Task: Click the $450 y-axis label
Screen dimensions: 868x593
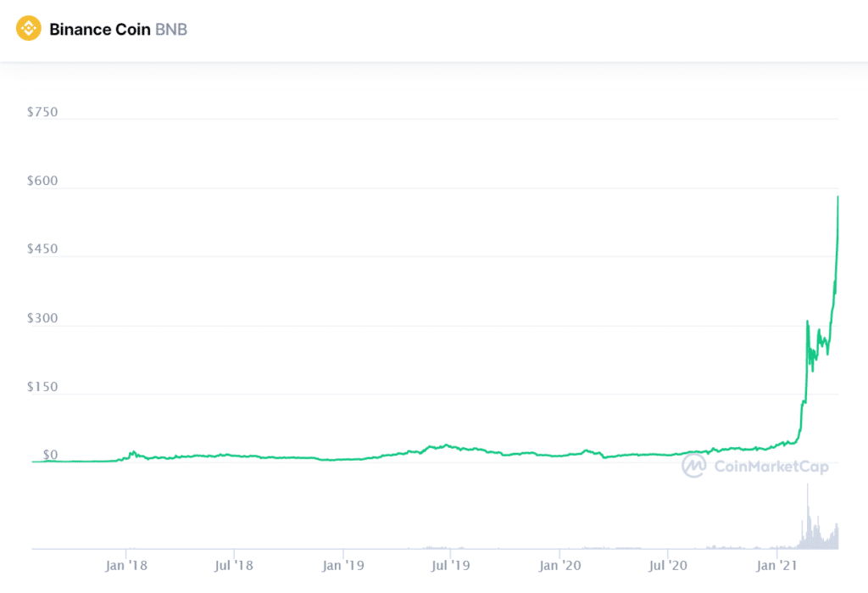Action: [x=42, y=249]
